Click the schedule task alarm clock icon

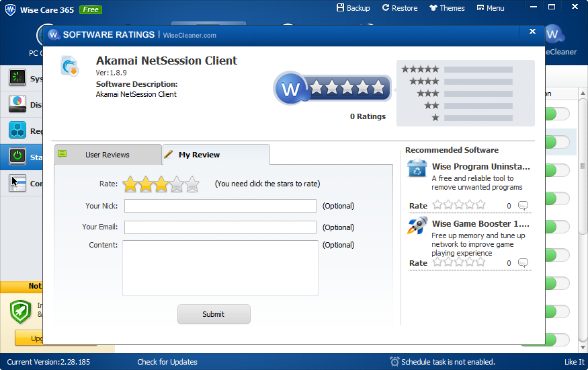coord(394,361)
